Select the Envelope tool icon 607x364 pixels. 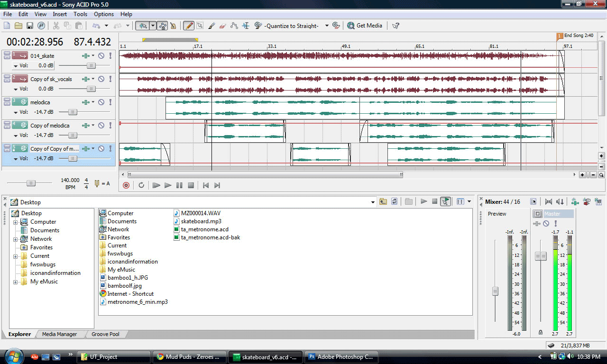tap(234, 26)
